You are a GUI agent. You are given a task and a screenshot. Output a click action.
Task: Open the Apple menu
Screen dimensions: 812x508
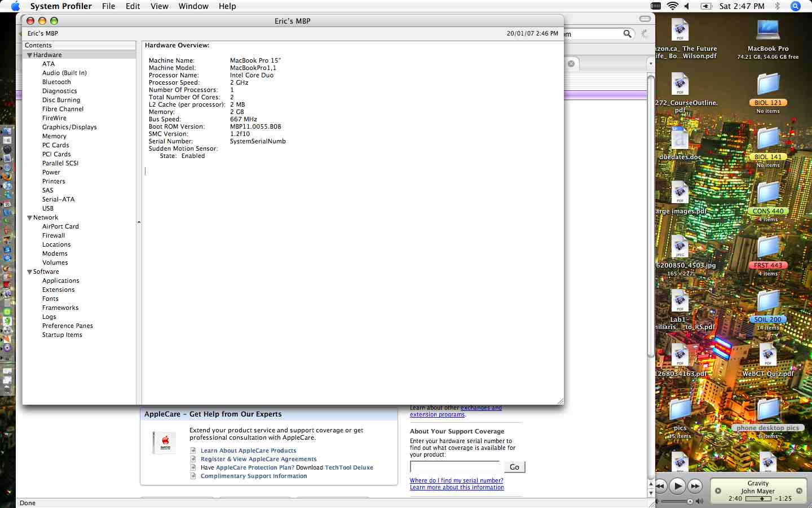coord(15,6)
